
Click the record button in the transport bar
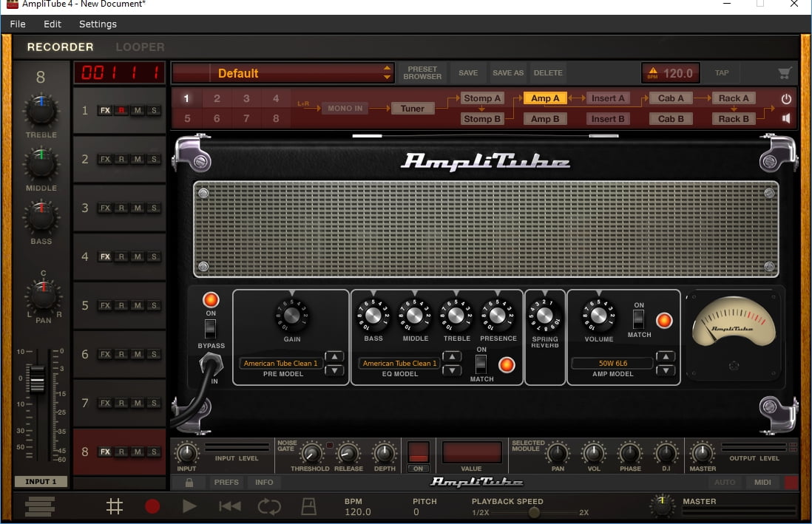click(153, 506)
